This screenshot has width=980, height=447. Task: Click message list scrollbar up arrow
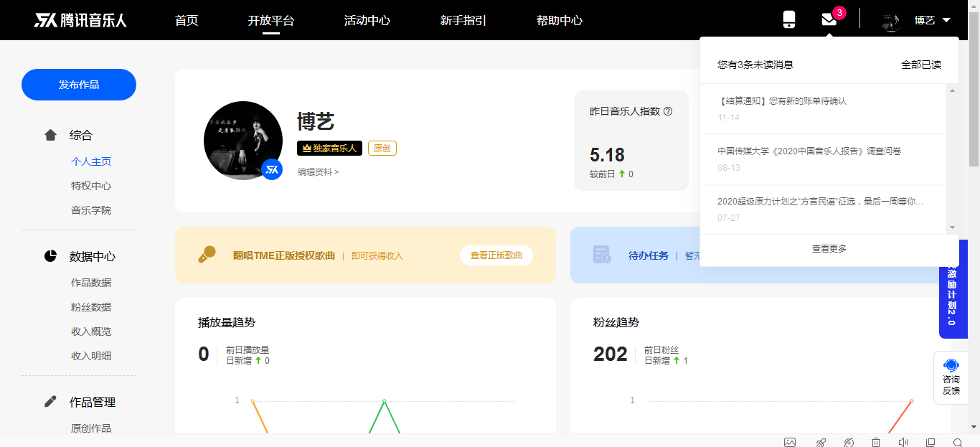point(953,90)
